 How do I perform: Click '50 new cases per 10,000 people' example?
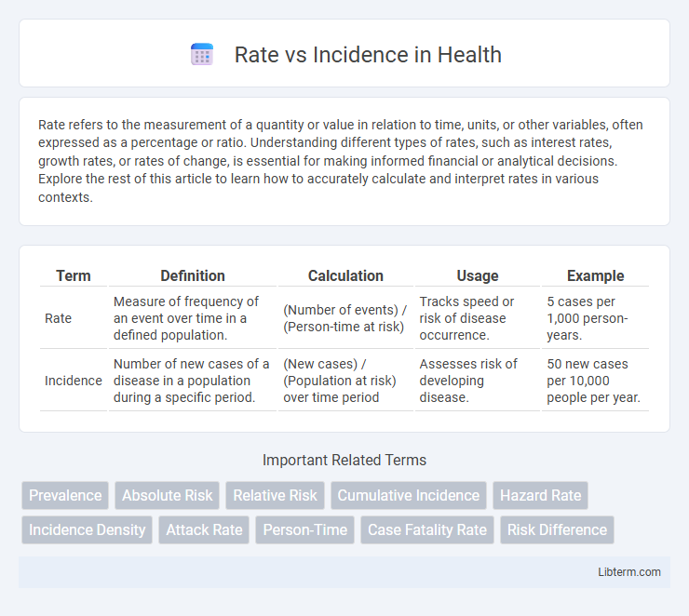(x=595, y=381)
